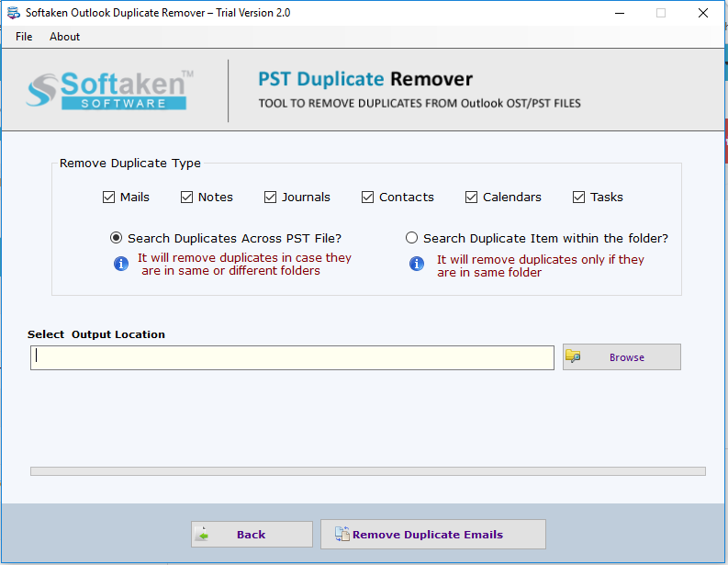
Task: Close the Softaken Outlook Duplicate Remover window
Action: 703,13
